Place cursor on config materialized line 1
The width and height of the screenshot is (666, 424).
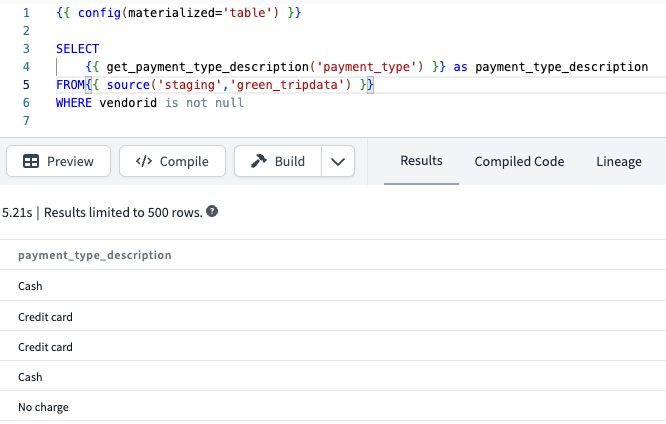pos(178,13)
